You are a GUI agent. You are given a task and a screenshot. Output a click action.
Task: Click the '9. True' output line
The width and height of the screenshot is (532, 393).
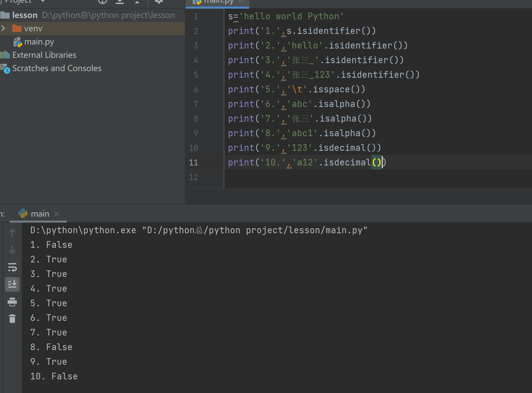(x=48, y=362)
